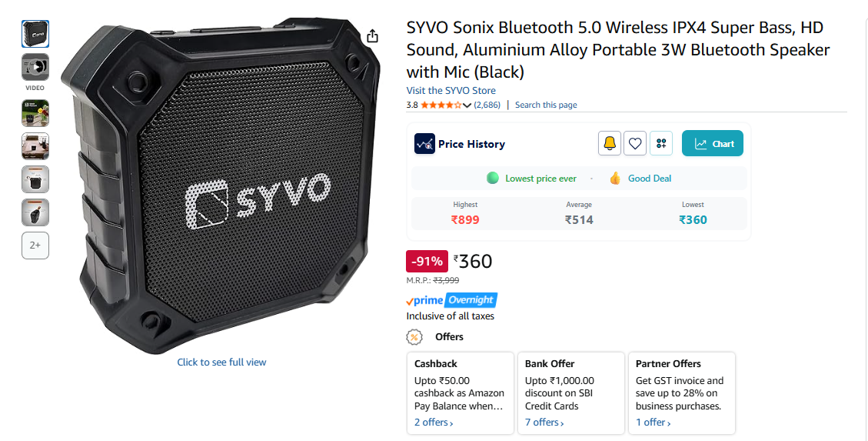Click the share icon above product image

point(373,36)
